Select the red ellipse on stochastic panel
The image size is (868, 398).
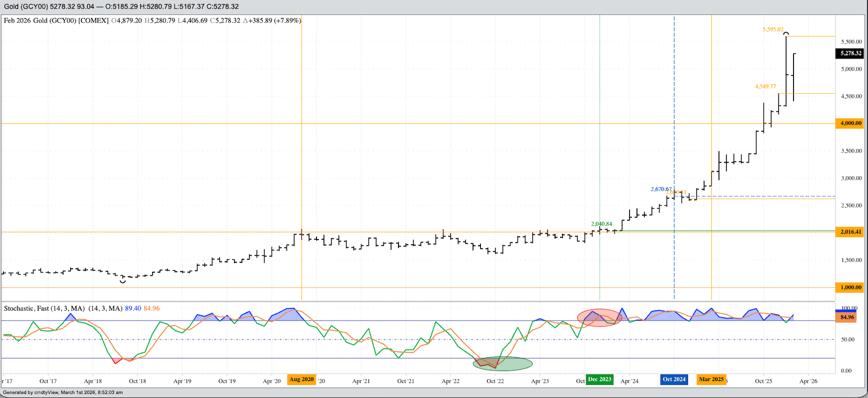(599, 318)
